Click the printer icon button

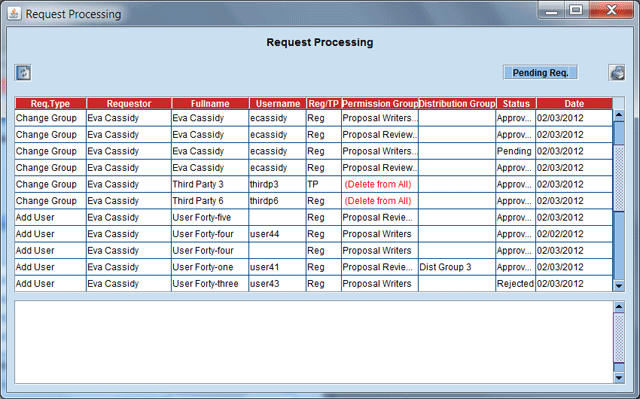click(x=617, y=73)
